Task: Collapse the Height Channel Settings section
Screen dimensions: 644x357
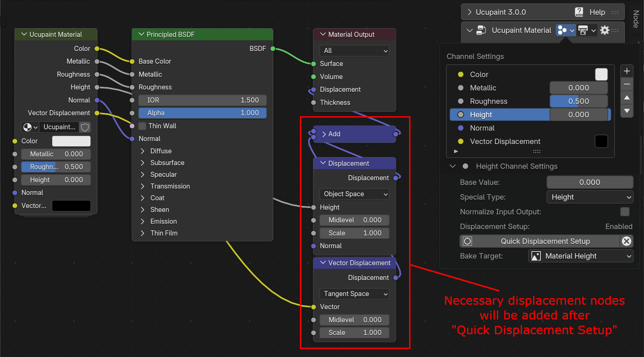Action: (x=453, y=166)
